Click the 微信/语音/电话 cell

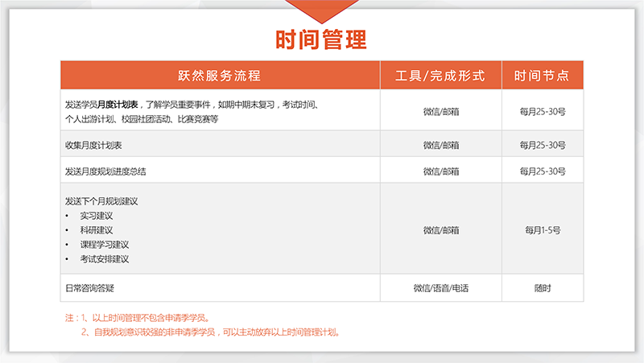(440, 288)
